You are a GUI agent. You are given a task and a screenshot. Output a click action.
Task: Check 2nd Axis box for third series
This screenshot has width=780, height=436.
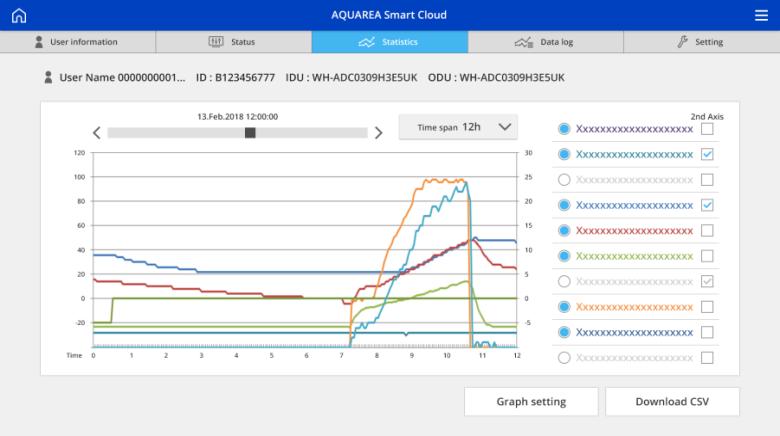(707, 180)
